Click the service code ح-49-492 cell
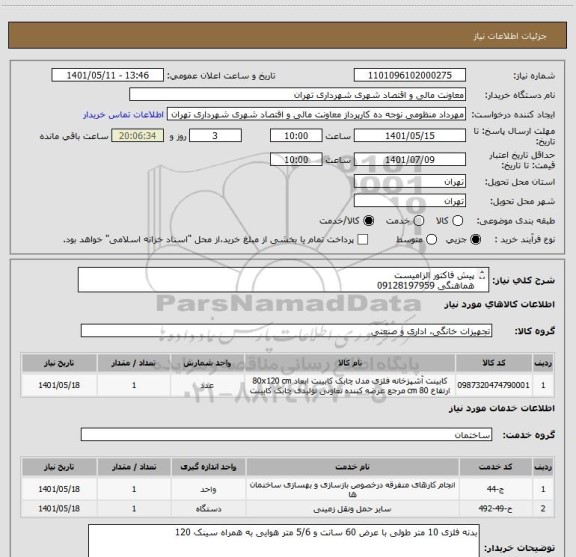Screen dimensions: 576x557 click(496, 509)
